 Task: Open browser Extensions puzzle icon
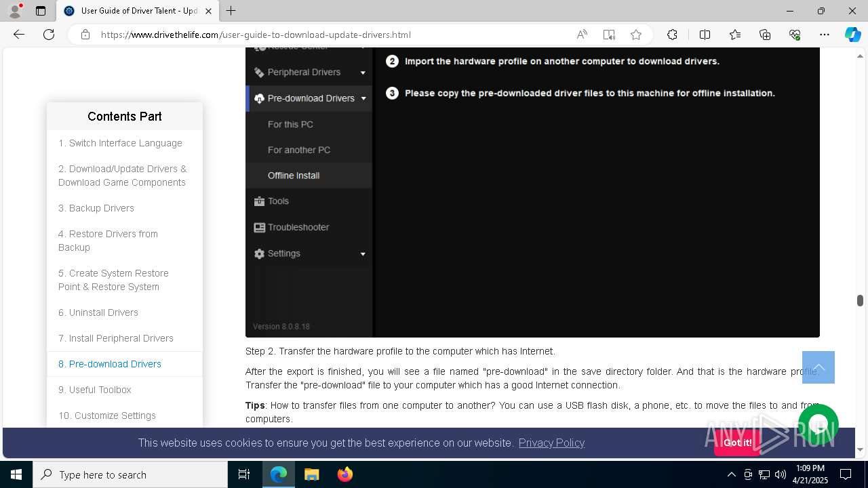pyautogui.click(x=672, y=35)
